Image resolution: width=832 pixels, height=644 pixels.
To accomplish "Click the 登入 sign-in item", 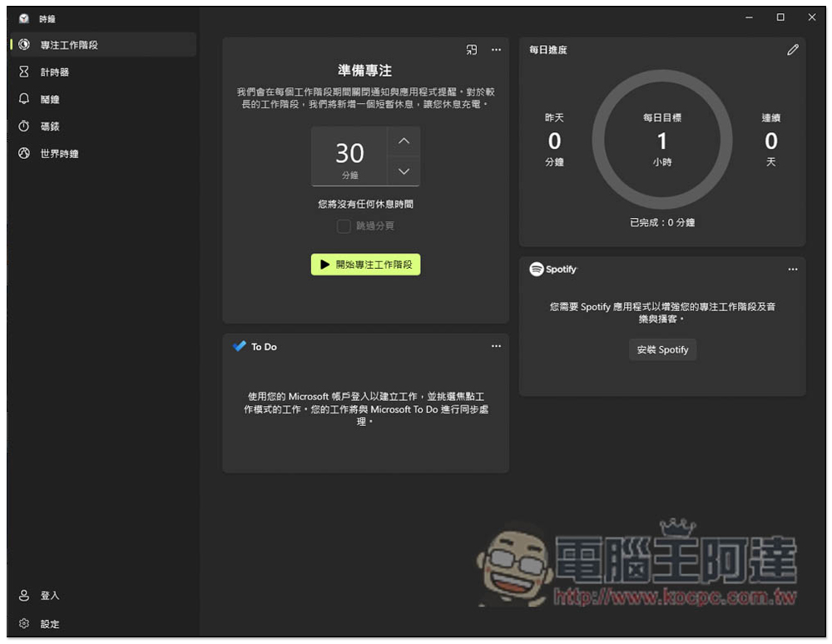I will [x=103, y=595].
